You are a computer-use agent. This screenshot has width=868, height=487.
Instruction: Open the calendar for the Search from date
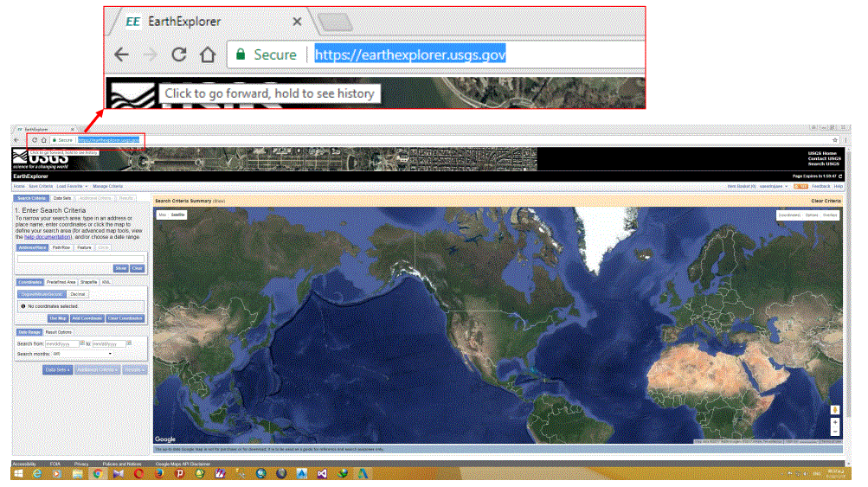pos(82,343)
